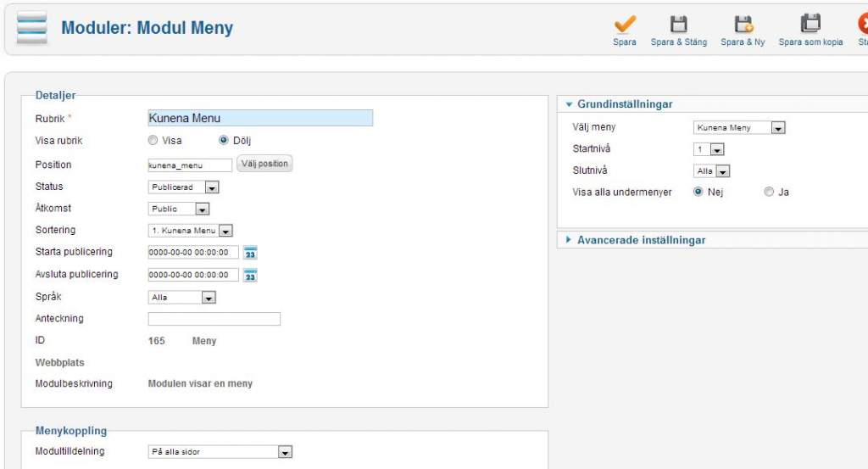Click the Rubrik text field
The width and height of the screenshot is (868, 469).
(x=260, y=119)
